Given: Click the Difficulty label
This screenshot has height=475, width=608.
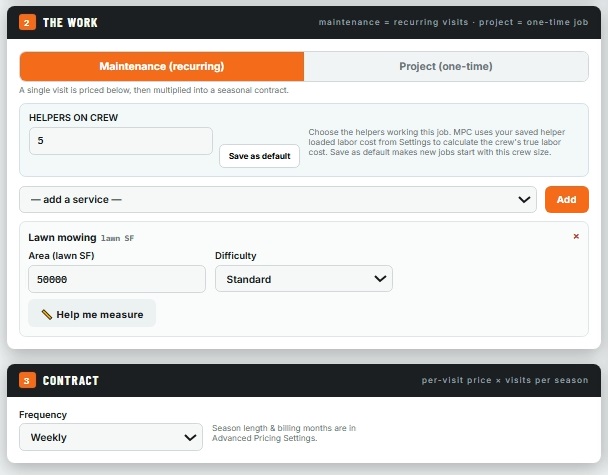Looking at the screenshot, I should (236, 256).
